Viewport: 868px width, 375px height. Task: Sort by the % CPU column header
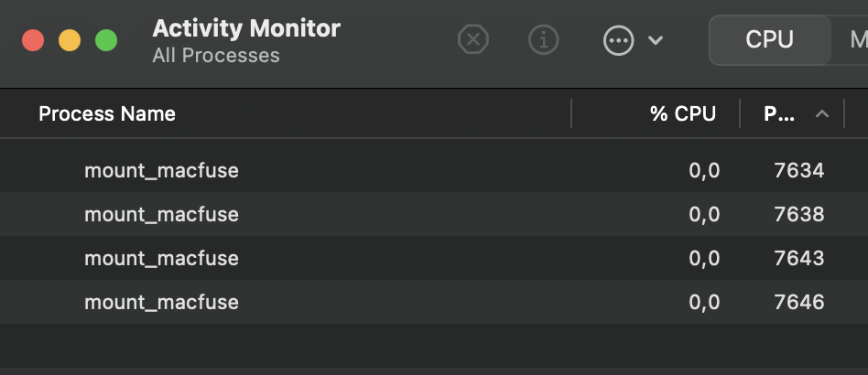pos(682,114)
